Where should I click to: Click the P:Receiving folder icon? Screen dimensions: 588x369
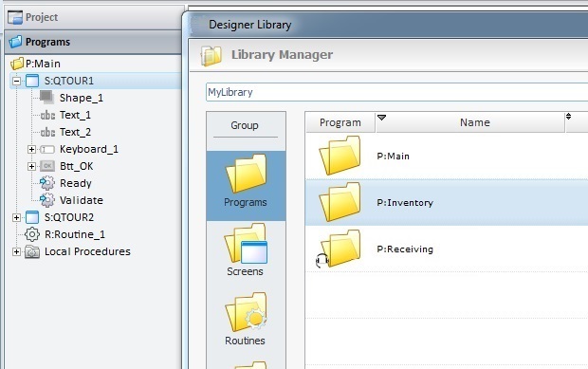(340, 249)
